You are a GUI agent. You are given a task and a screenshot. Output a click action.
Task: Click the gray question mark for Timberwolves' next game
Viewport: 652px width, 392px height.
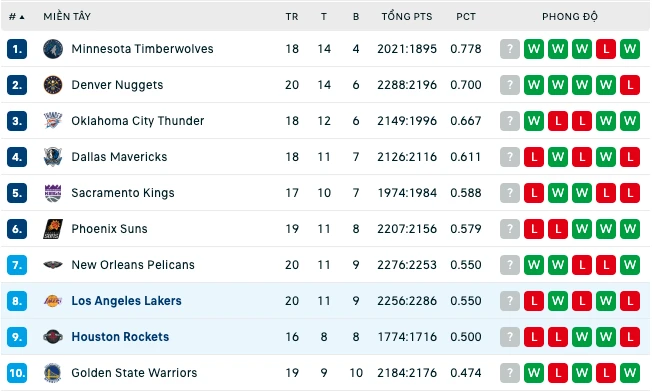[x=510, y=49]
